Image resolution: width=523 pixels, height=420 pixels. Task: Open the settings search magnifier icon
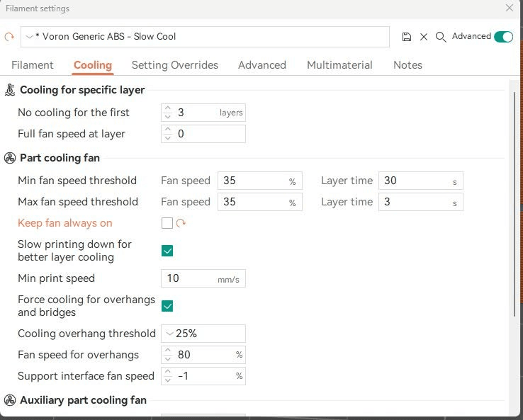click(441, 37)
